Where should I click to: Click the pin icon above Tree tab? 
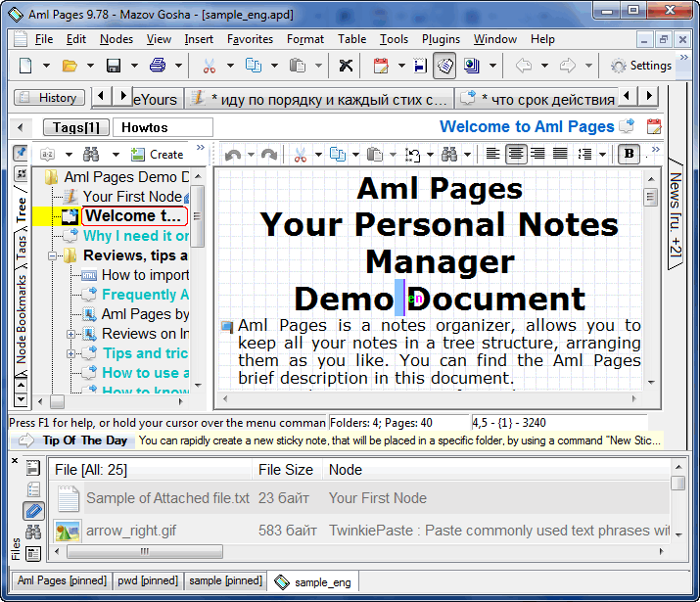pos(21,153)
